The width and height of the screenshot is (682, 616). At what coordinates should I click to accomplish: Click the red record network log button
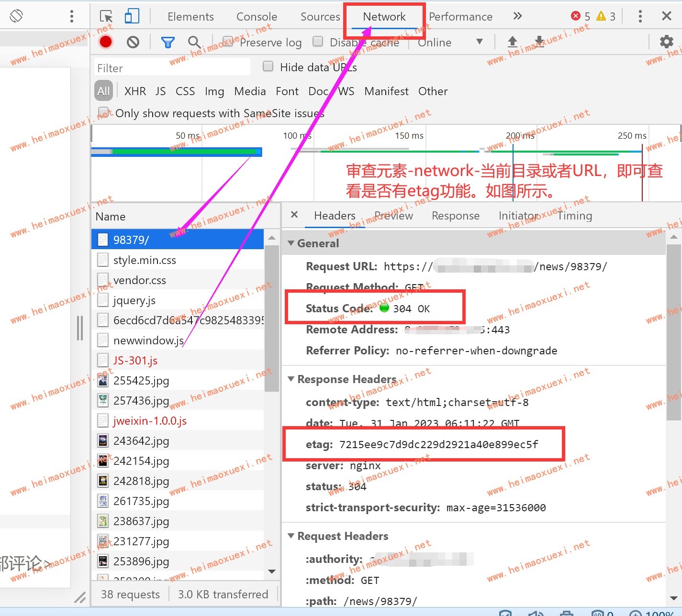[106, 42]
